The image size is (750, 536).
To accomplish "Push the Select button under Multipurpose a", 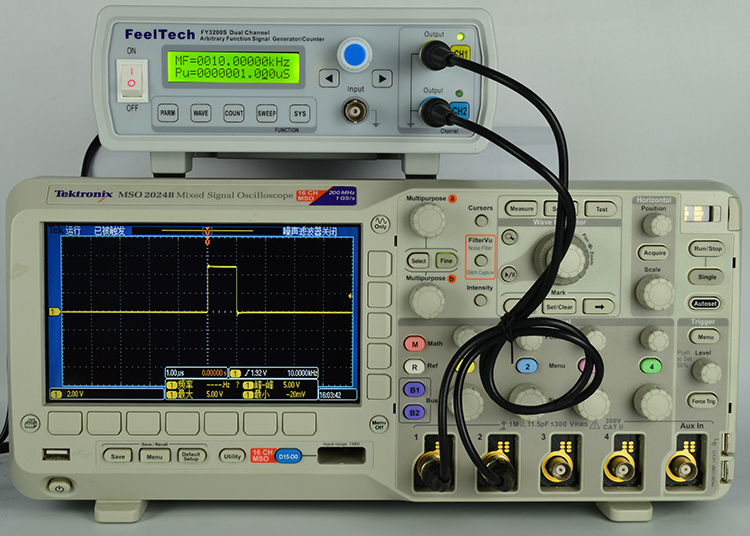I will pos(419,261).
